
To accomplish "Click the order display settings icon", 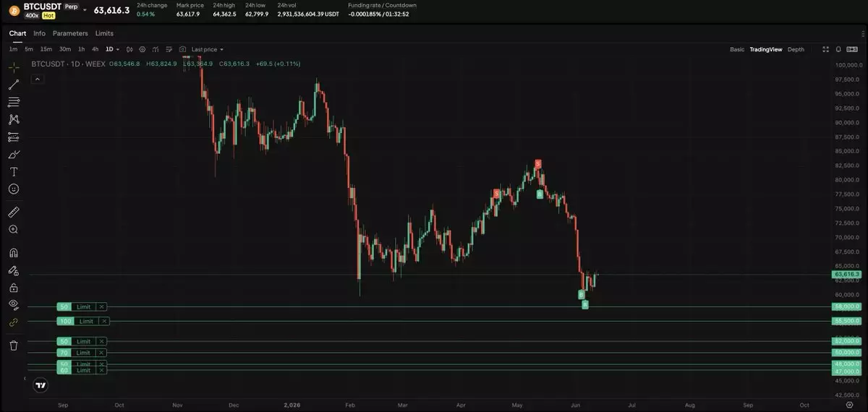I will pos(169,49).
